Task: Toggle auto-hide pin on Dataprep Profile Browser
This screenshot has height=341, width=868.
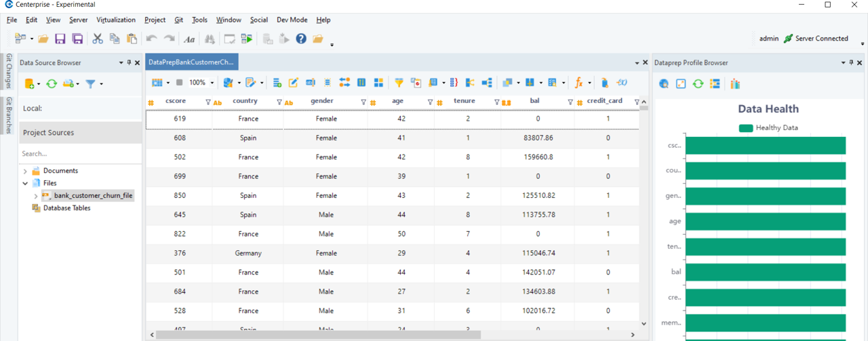Action: [851, 62]
